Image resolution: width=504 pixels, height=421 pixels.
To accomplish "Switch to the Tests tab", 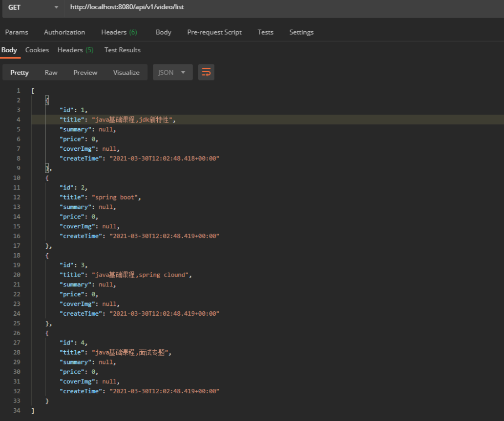I will click(265, 32).
